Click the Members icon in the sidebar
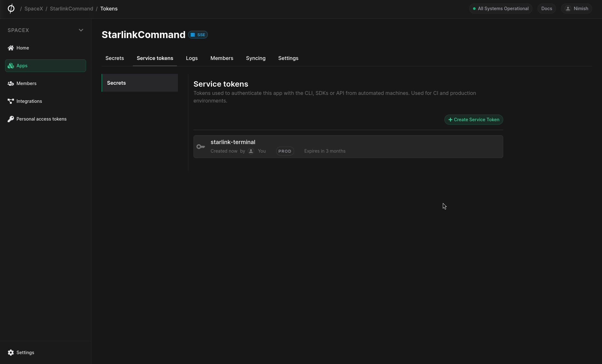602x364 pixels. 11,83
